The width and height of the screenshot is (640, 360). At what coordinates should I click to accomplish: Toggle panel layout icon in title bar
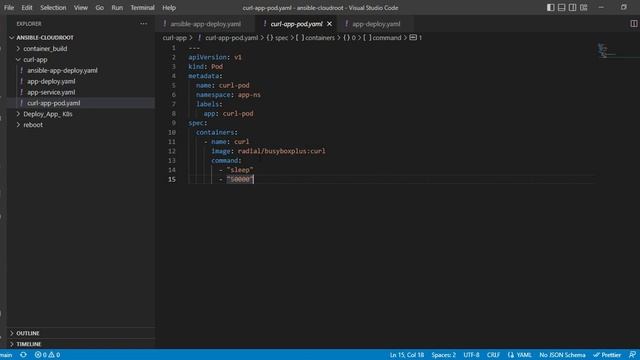[562, 7]
